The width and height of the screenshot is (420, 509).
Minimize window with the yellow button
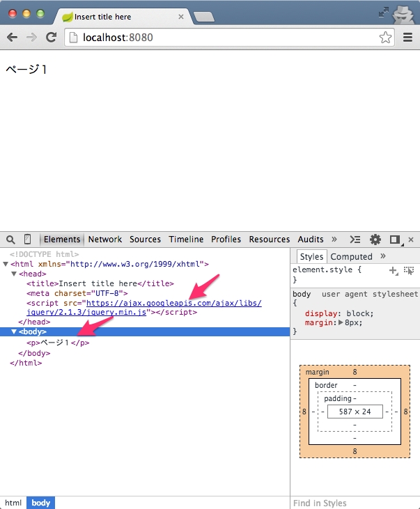(26, 14)
